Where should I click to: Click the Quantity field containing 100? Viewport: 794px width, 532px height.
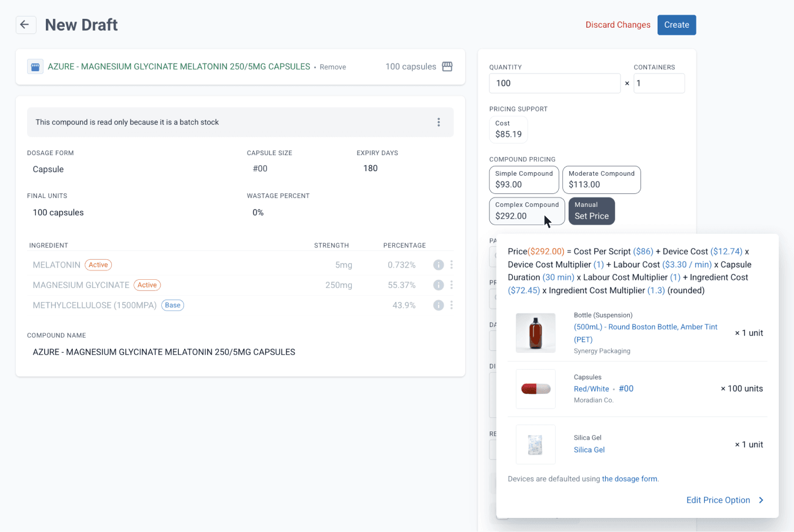555,83
